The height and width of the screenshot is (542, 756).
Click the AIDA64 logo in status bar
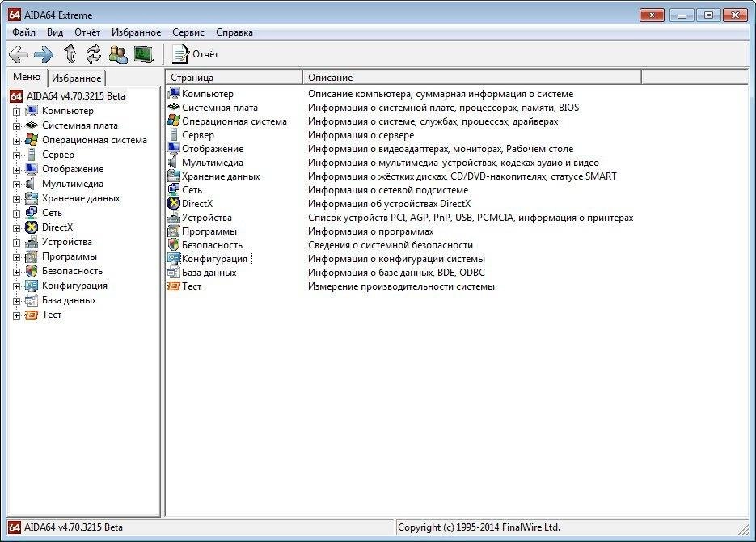[x=15, y=527]
